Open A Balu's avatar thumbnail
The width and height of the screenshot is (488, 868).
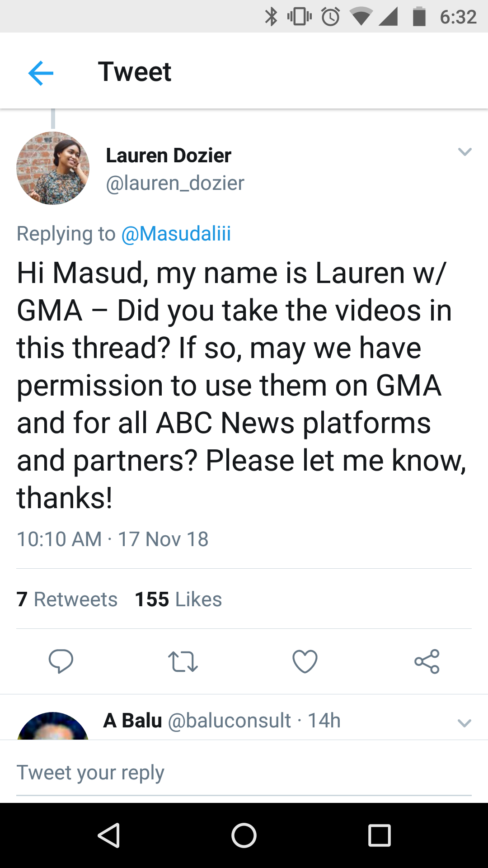coord(53,726)
